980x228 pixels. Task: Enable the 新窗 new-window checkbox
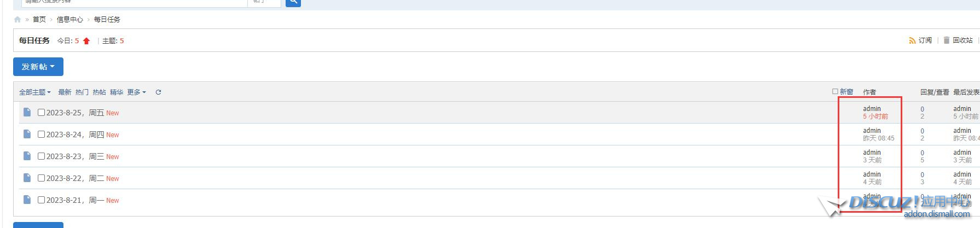coord(835,91)
